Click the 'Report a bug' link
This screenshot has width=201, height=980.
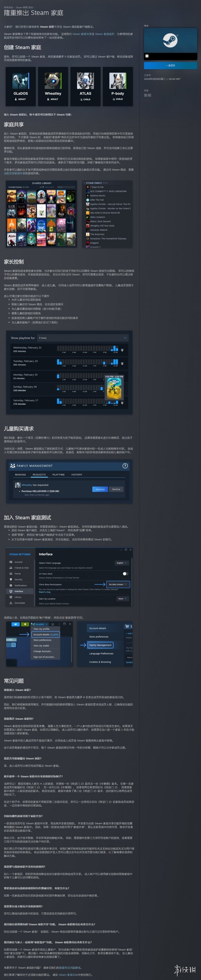[44, 592]
